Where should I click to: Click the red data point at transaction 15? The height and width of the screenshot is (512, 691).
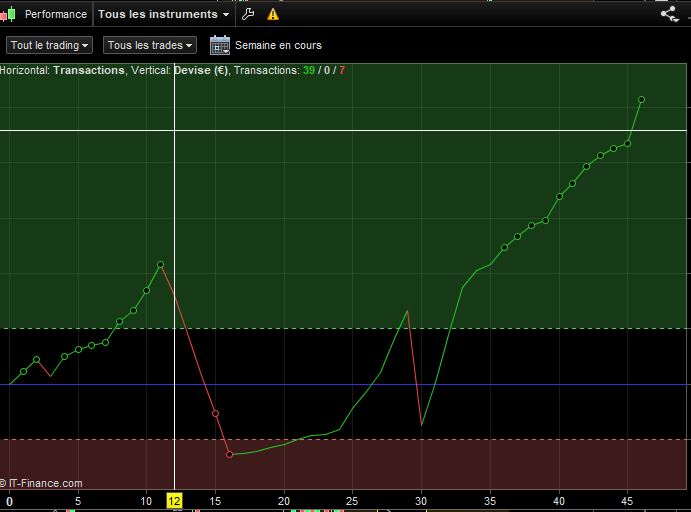(215, 413)
